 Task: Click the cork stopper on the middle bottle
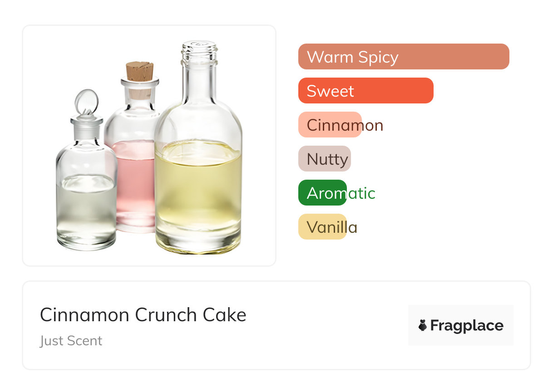pos(139,71)
